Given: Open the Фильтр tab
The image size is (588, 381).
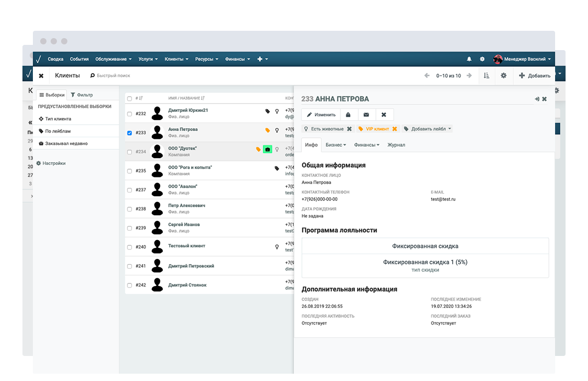Looking at the screenshot, I should click(x=82, y=95).
